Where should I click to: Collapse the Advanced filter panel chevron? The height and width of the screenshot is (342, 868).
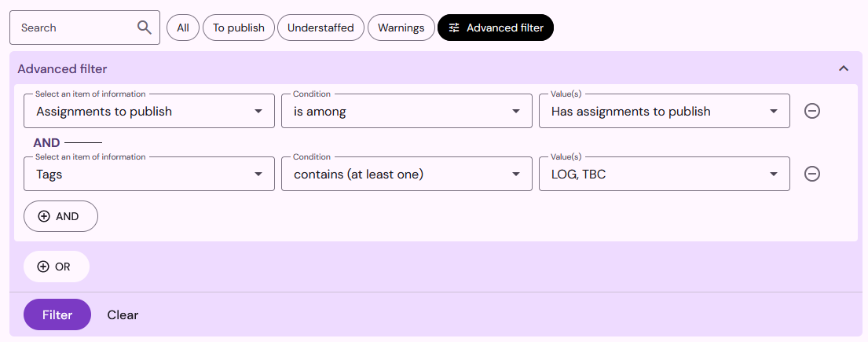[x=843, y=68]
